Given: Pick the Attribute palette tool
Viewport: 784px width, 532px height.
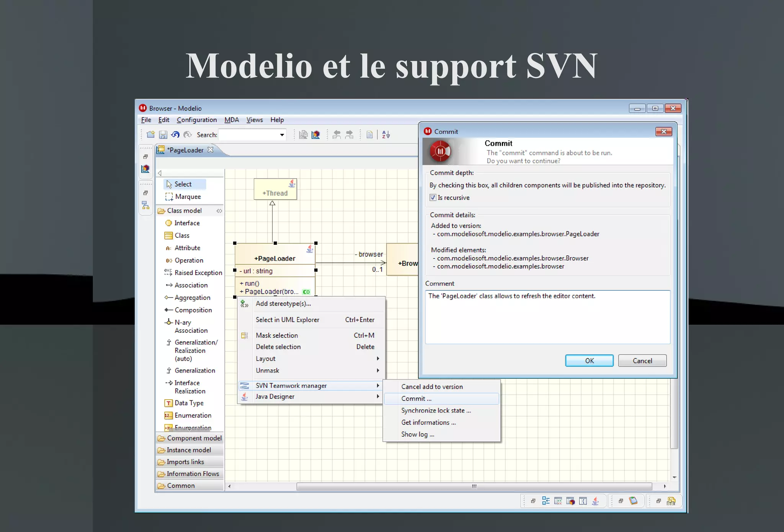Looking at the screenshot, I should pos(183,248).
